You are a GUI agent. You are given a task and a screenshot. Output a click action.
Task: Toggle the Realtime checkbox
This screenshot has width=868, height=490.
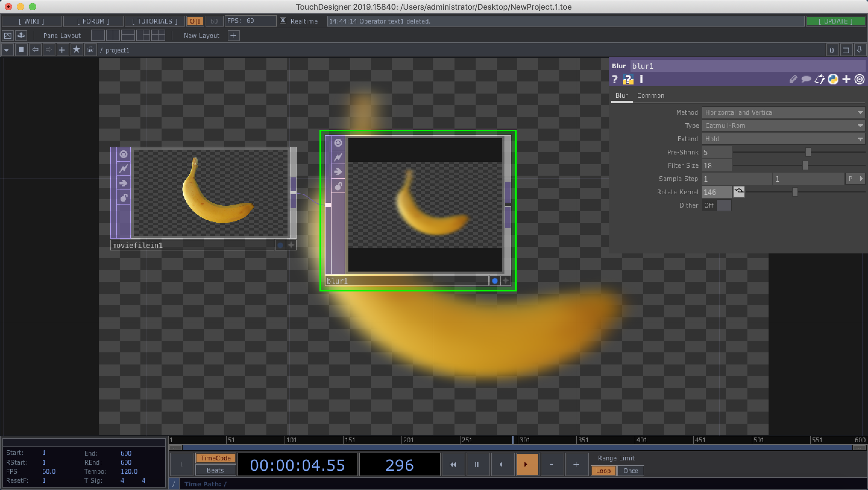[x=283, y=21]
